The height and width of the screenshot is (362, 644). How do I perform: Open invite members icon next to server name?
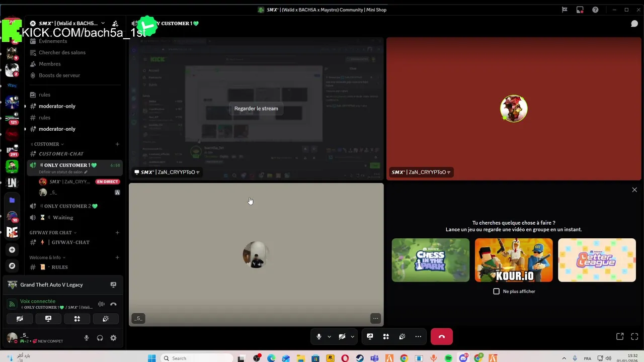click(115, 24)
